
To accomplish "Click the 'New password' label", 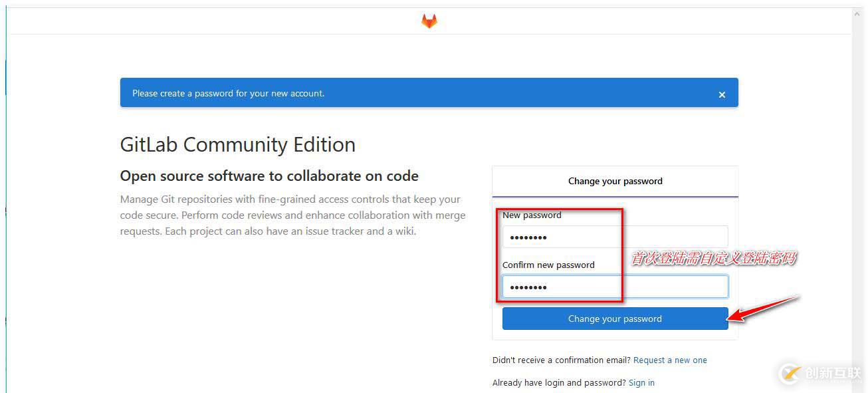I will (532, 215).
